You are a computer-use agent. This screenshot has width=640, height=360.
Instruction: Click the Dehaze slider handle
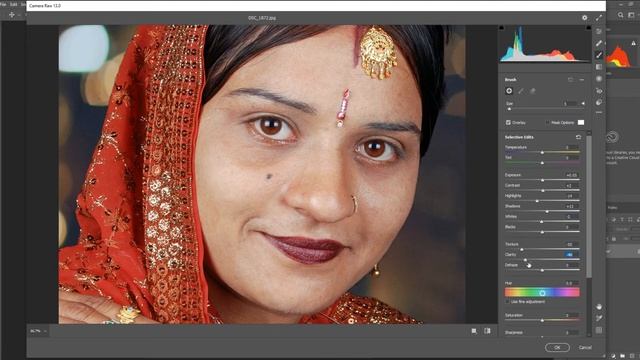pos(542,270)
